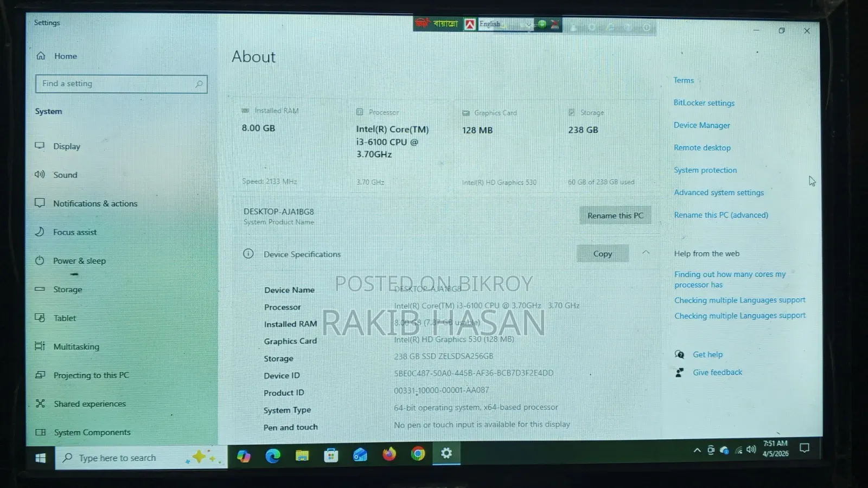The height and width of the screenshot is (488, 868).
Task: Focus the Find a setting field
Action: 121,84
